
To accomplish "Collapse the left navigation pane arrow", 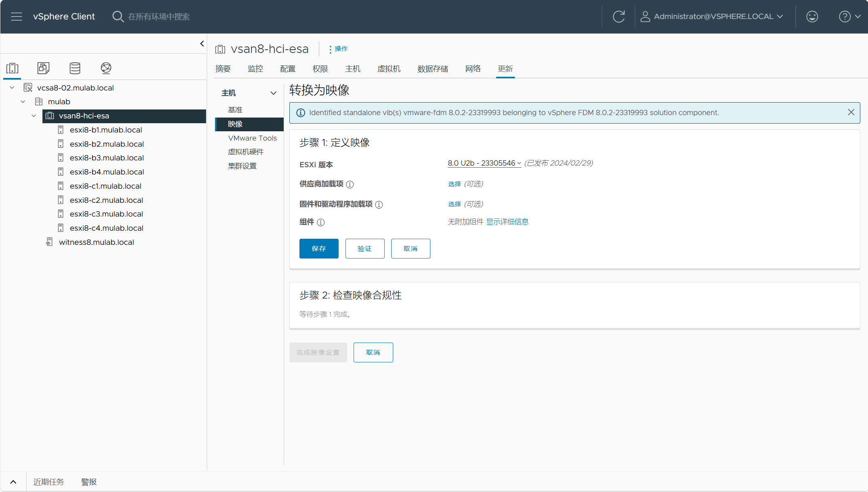I will coord(202,44).
